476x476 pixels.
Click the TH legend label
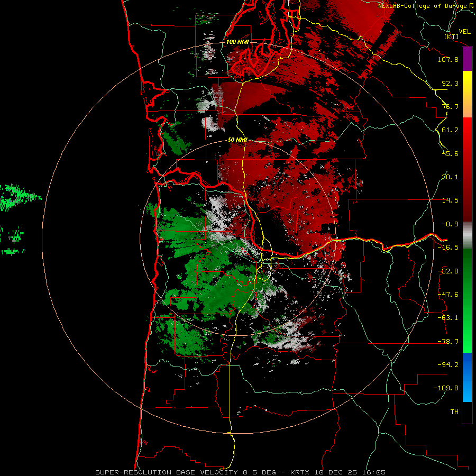pos(454,412)
